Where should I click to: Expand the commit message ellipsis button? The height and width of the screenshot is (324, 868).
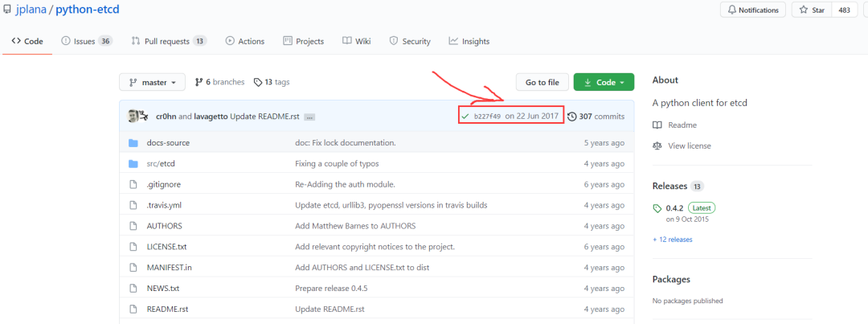(309, 117)
